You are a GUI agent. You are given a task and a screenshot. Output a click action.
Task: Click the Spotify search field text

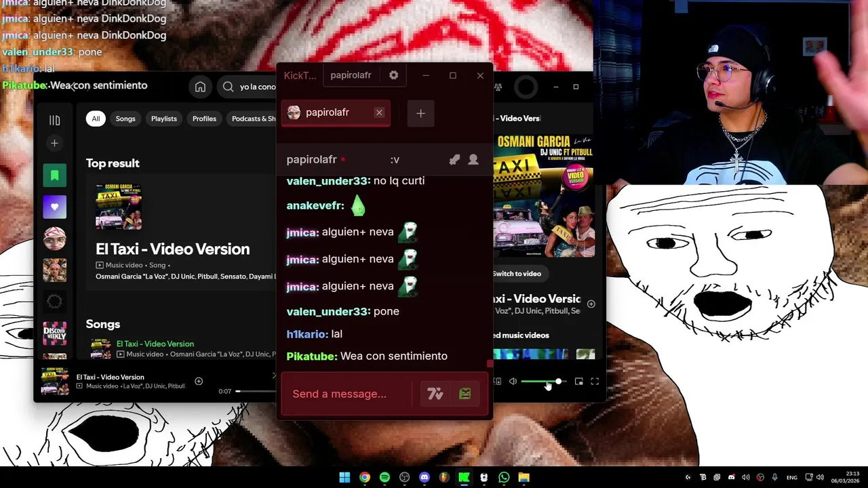click(x=257, y=87)
